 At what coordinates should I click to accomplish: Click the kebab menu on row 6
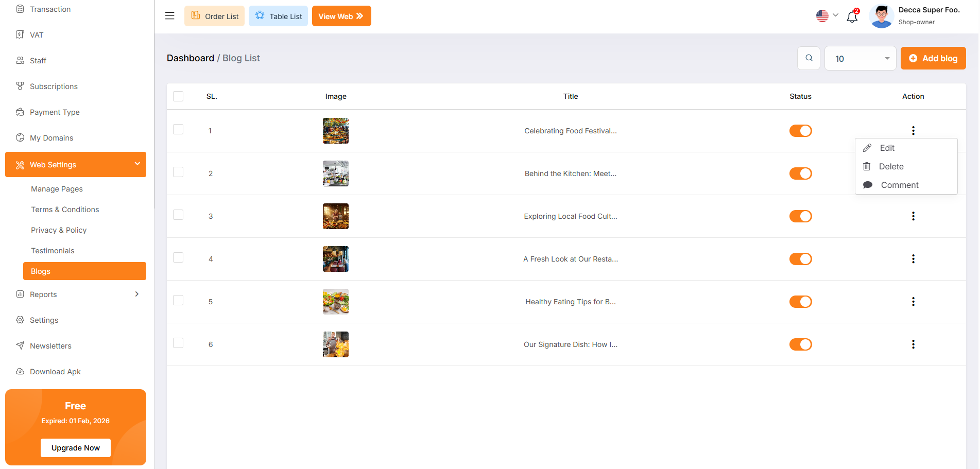click(913, 344)
